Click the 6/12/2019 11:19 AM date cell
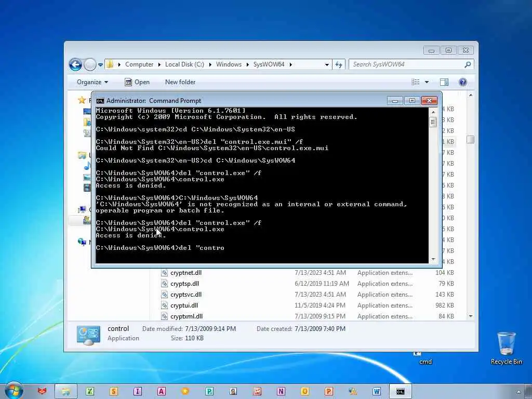This screenshot has height=399, width=532. pyautogui.click(x=322, y=284)
